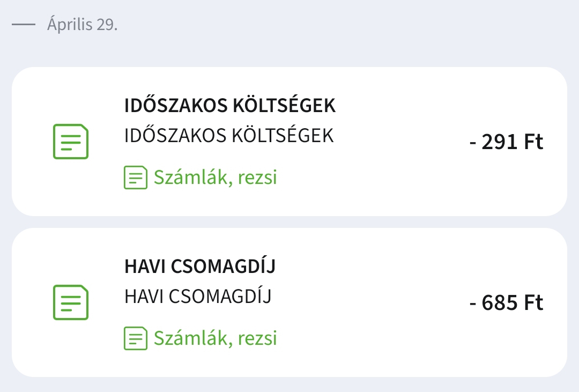This screenshot has height=392, width=579.
Task: Click the minus sign before 685 Ft
Action: pos(473,304)
